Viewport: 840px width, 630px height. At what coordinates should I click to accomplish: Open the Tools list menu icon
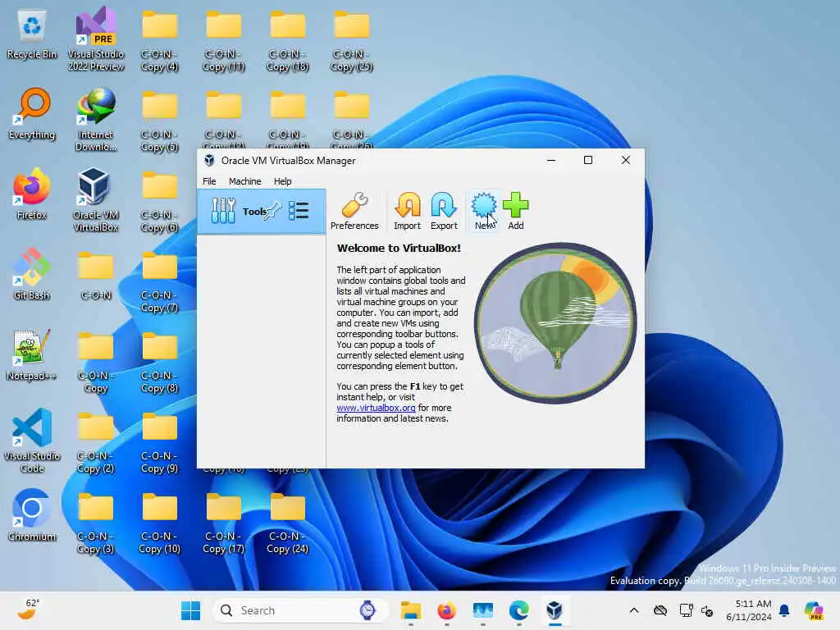(299, 211)
